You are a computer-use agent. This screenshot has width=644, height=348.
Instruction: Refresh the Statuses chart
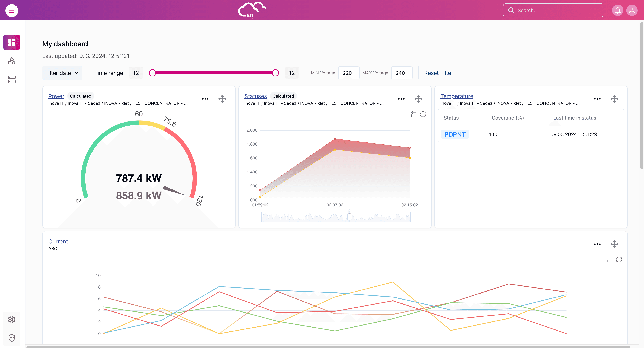423,114
